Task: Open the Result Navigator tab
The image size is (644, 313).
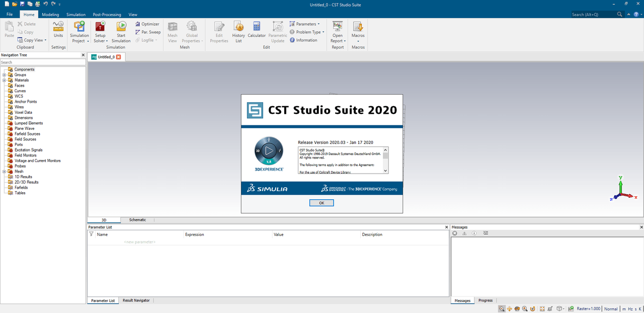Action: click(136, 300)
